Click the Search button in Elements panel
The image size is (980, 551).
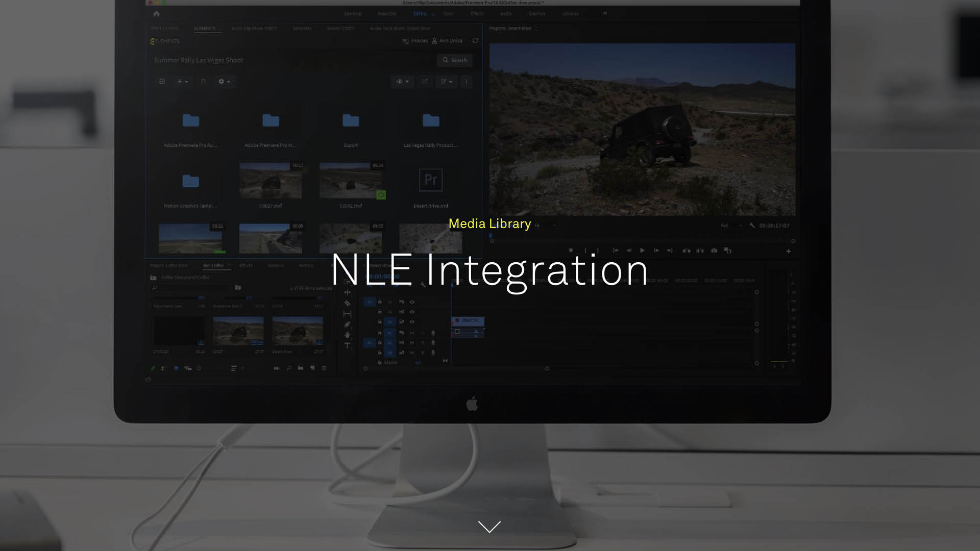[x=455, y=60]
